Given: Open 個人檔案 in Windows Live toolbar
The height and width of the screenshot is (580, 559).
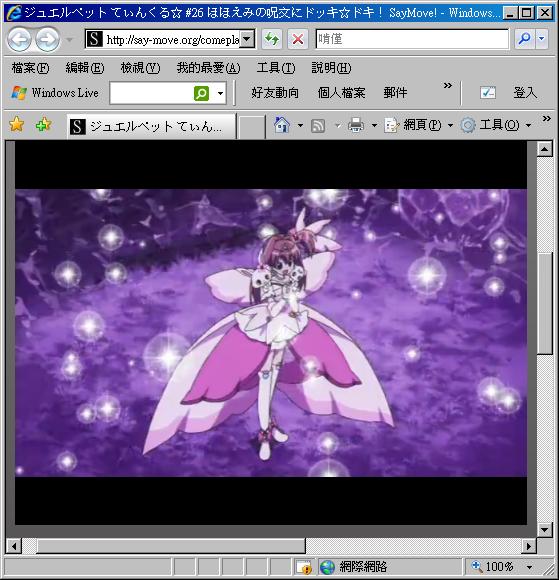Looking at the screenshot, I should point(341,93).
